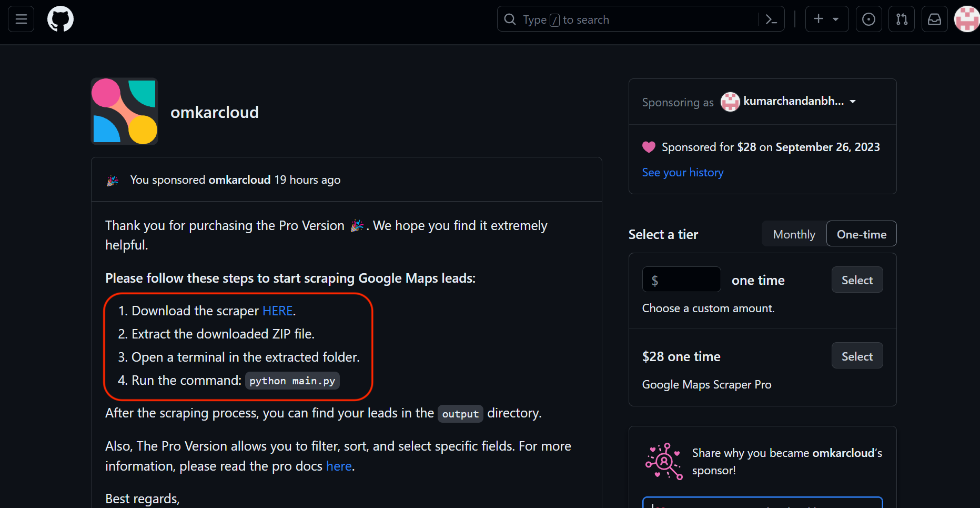The height and width of the screenshot is (508, 980).
Task: Click the share sponsorship network icon
Action: [x=664, y=462]
